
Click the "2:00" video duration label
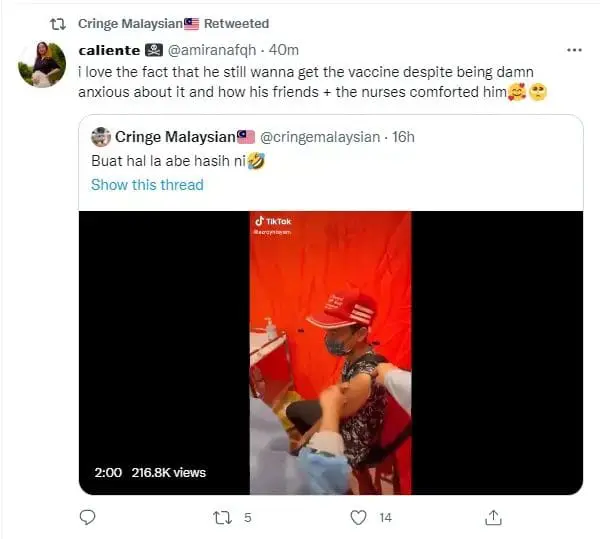[x=107, y=472]
